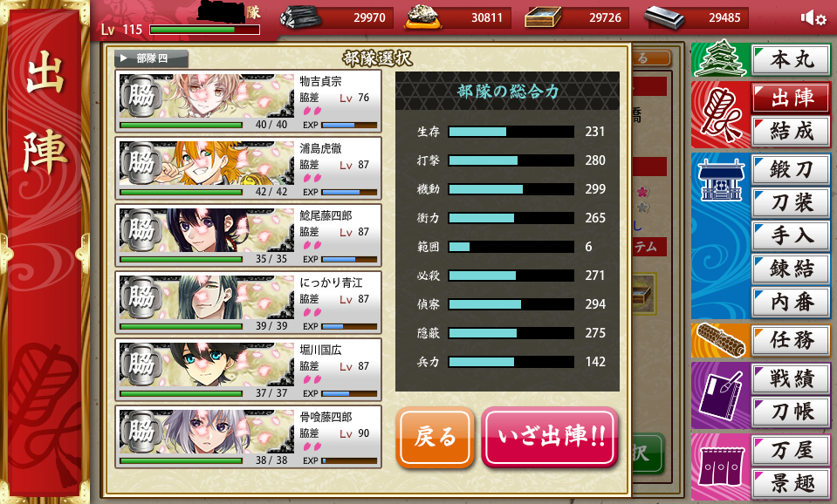Click the notebook icon beside 戦績
The image size is (837, 504).
pos(721,395)
